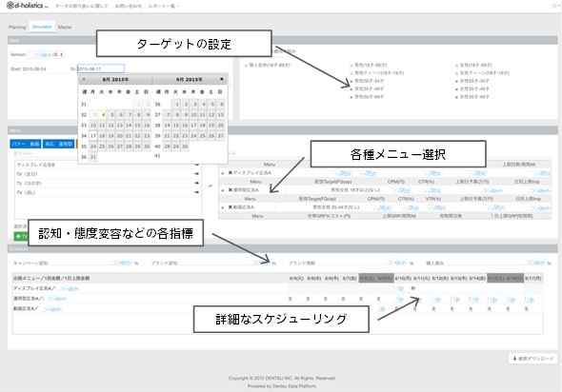Toggle 男性35才-49才 target checkbox
This screenshot has height=392, width=562.
351,89
